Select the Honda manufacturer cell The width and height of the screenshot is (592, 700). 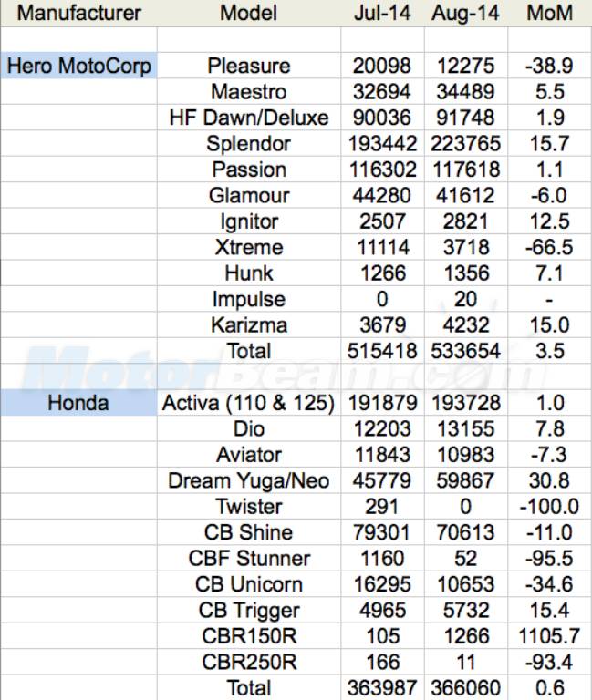pos(79,403)
